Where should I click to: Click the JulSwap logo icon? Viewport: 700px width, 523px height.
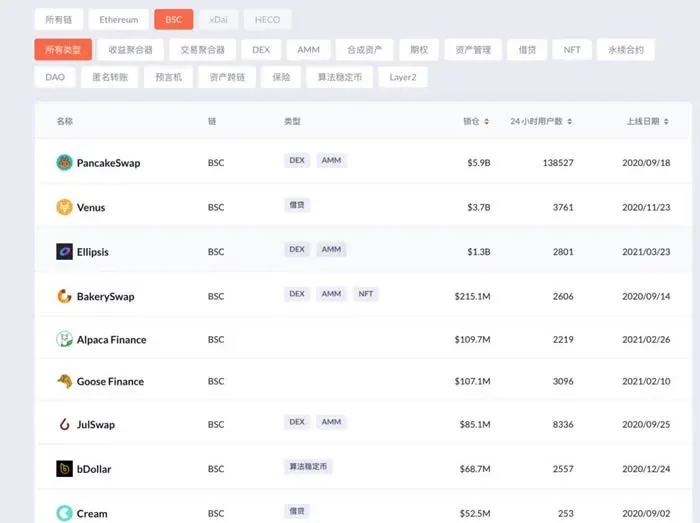64,424
